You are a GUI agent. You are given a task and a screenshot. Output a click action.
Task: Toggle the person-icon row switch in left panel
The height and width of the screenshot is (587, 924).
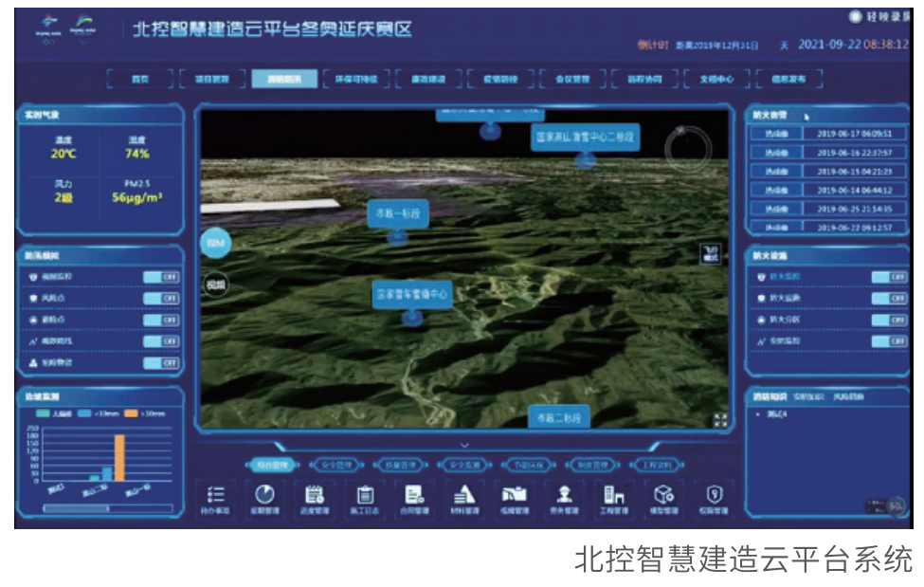pos(161,363)
